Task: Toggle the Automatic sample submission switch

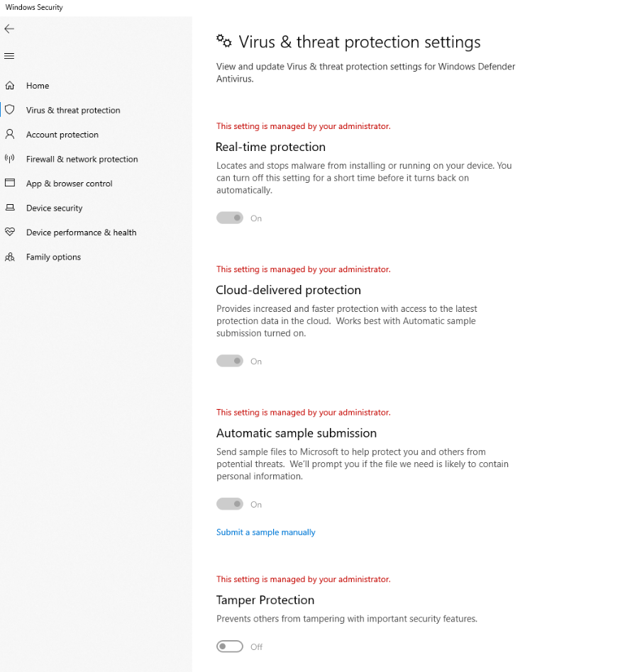Action: coord(230,505)
